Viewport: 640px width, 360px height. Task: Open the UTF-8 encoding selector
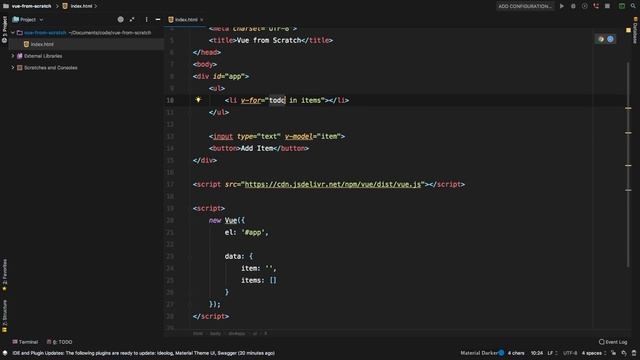click(x=570, y=353)
